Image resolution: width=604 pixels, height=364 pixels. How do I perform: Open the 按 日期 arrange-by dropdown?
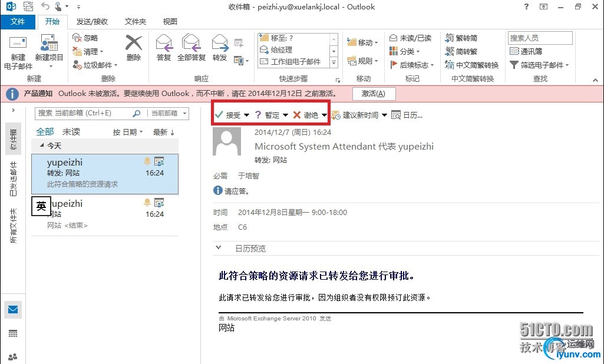(x=127, y=132)
